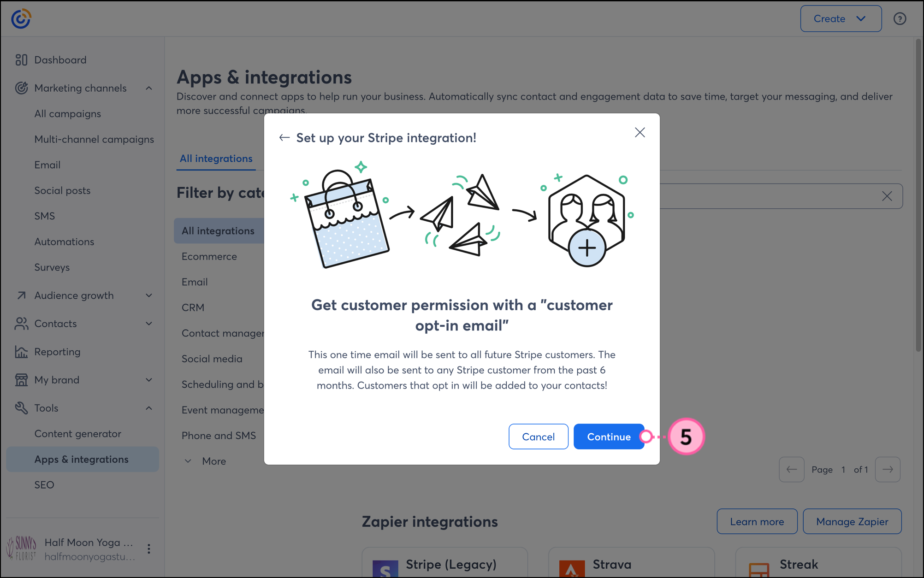Click the Streak card title
This screenshot has height=578, width=924.
click(799, 564)
